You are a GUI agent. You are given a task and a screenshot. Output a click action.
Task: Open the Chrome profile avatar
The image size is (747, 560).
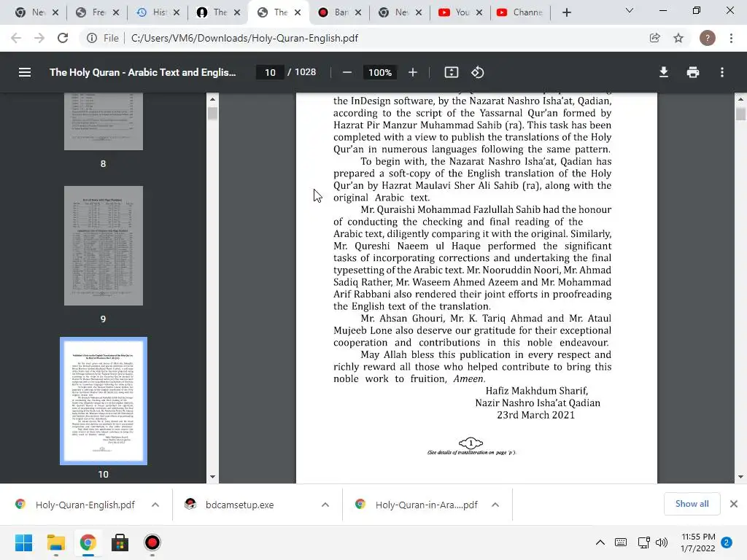click(708, 38)
